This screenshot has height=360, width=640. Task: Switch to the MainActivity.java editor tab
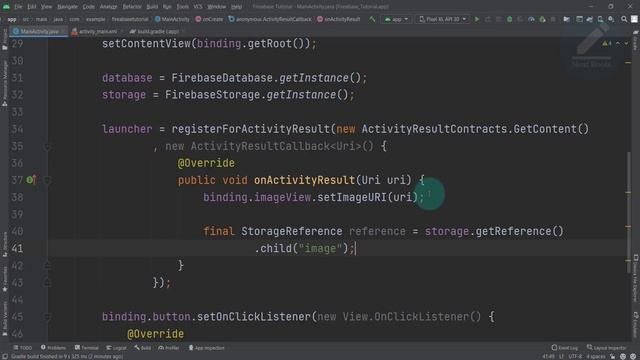39,31
